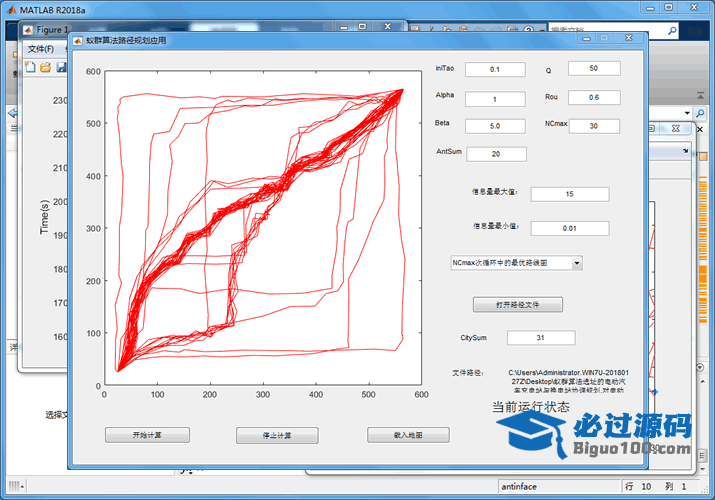Click the Open File folder icon
Viewport: 715px width, 500px height.
pyautogui.click(x=46, y=67)
